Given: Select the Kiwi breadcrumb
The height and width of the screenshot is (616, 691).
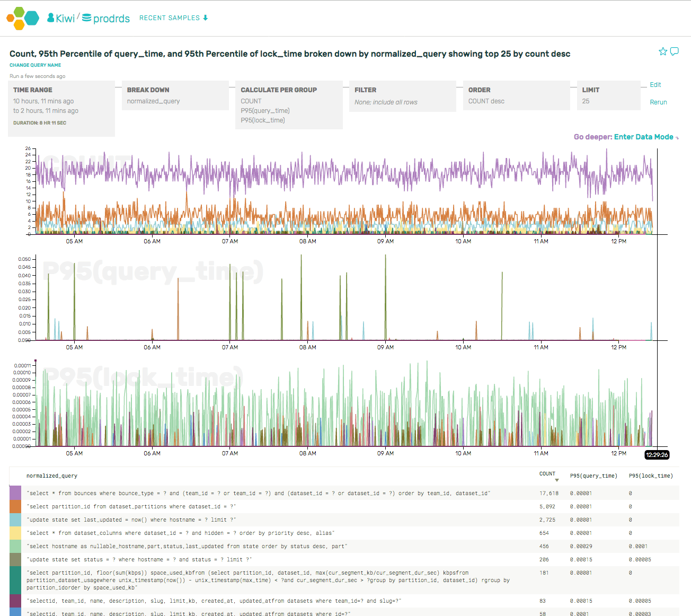Looking at the screenshot, I should coord(65,17).
